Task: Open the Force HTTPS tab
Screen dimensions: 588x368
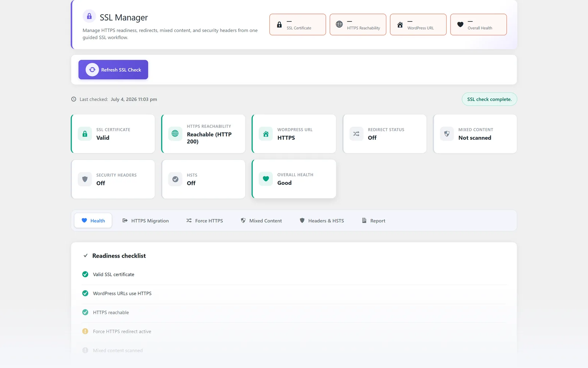Action: tap(205, 221)
